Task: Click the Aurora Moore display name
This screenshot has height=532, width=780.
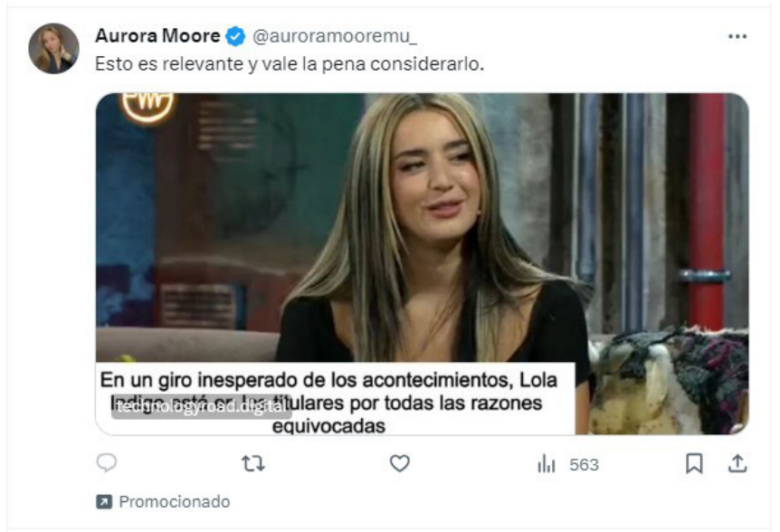Action: 157,36
